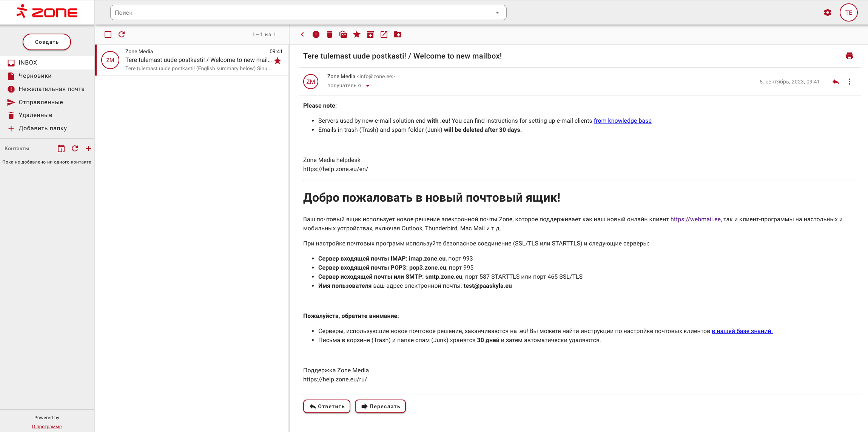
Task: Expand the search options dropdown arrow
Action: pyautogui.click(x=497, y=12)
